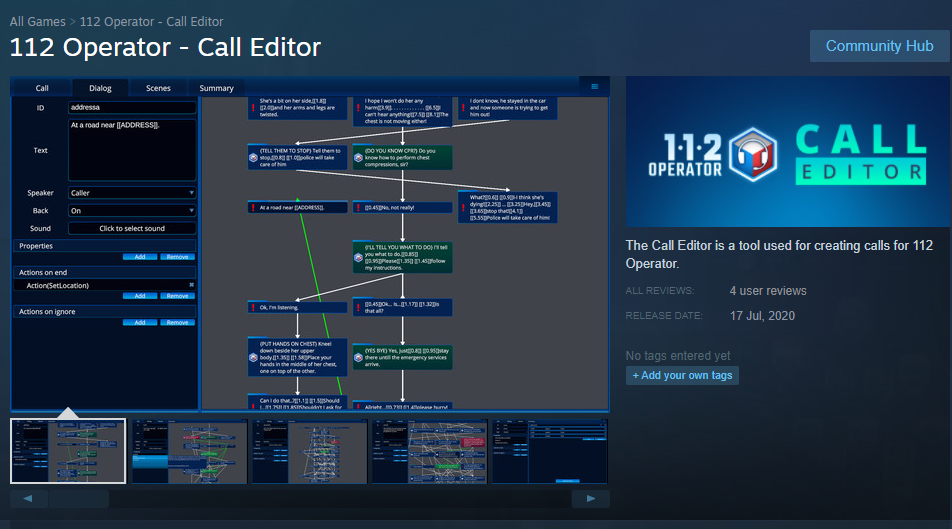The width and height of the screenshot is (952, 529).
Task: Open the Speaker dropdown set to Caller
Action: 132,193
